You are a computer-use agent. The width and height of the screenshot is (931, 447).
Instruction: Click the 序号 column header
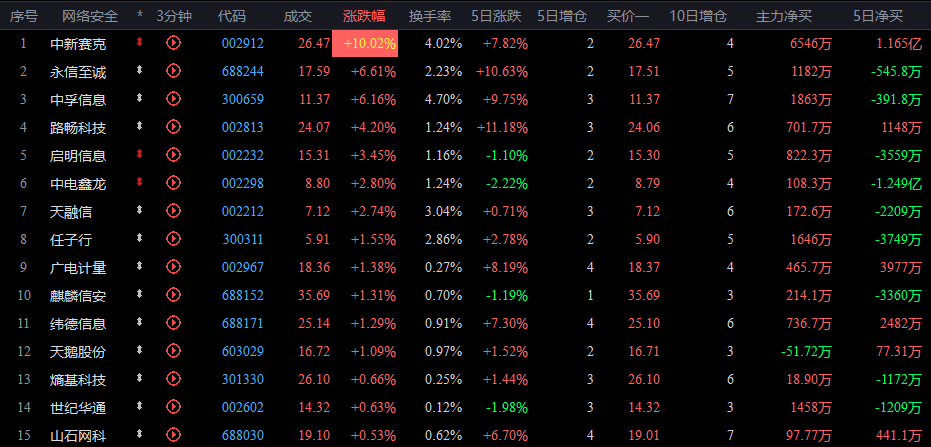click(23, 17)
